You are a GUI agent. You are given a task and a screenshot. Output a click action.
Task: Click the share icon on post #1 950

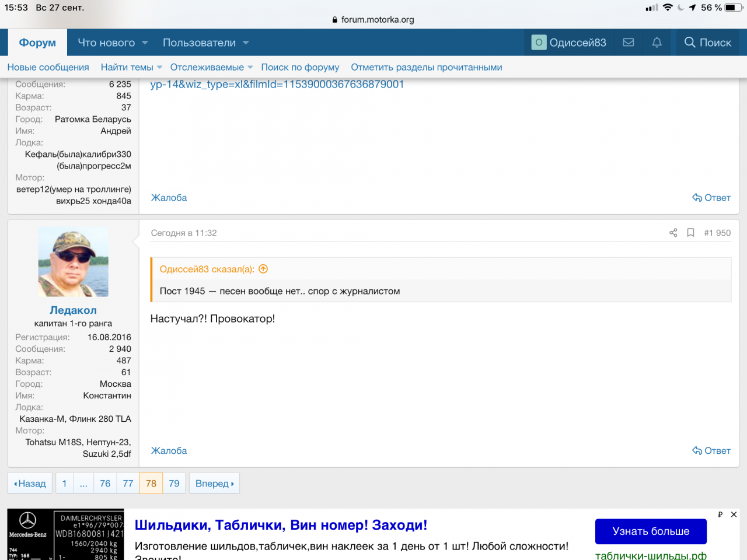pos(673,233)
